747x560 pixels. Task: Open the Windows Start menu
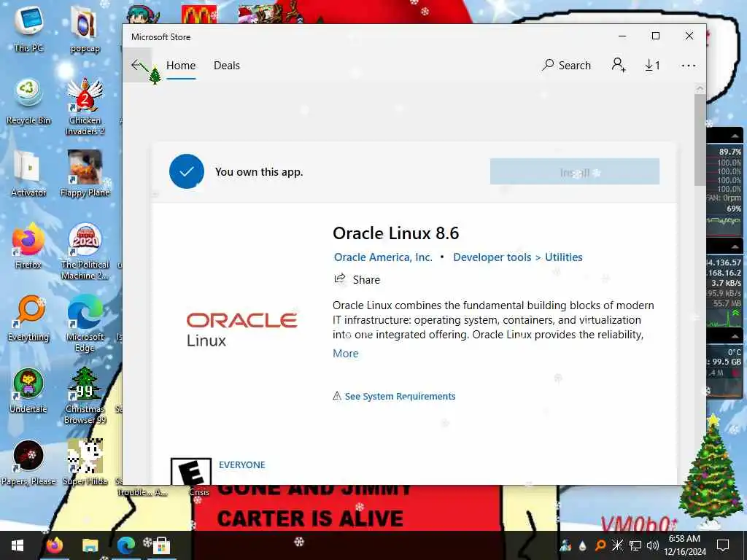tap(18, 545)
